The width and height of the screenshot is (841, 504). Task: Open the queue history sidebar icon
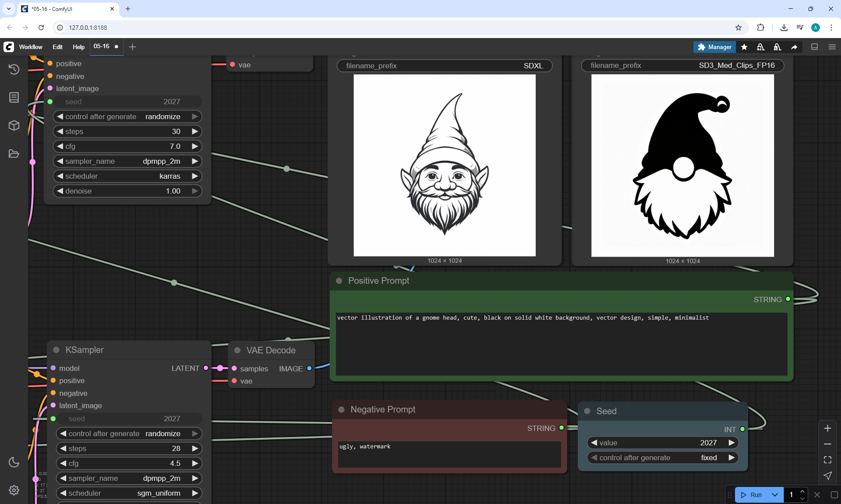(x=14, y=69)
